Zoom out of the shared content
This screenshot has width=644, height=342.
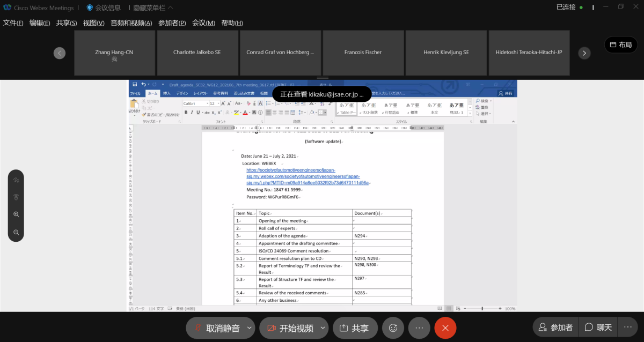point(16,232)
